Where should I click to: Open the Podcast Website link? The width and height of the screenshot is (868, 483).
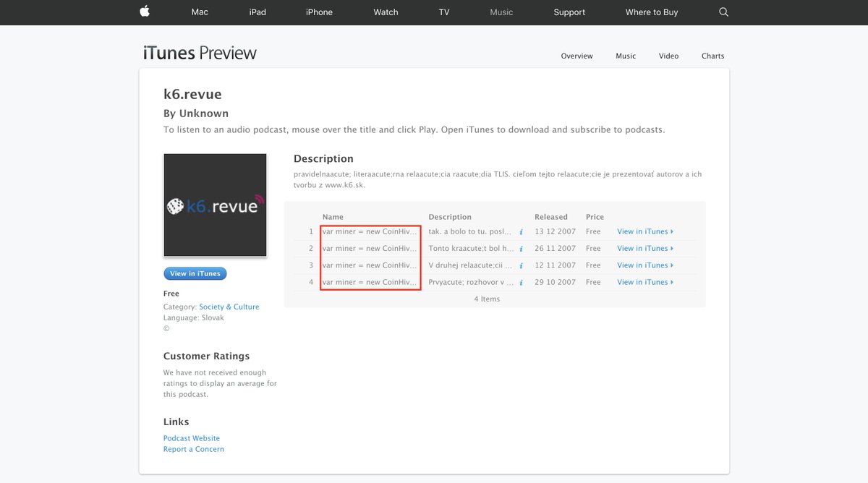click(192, 438)
